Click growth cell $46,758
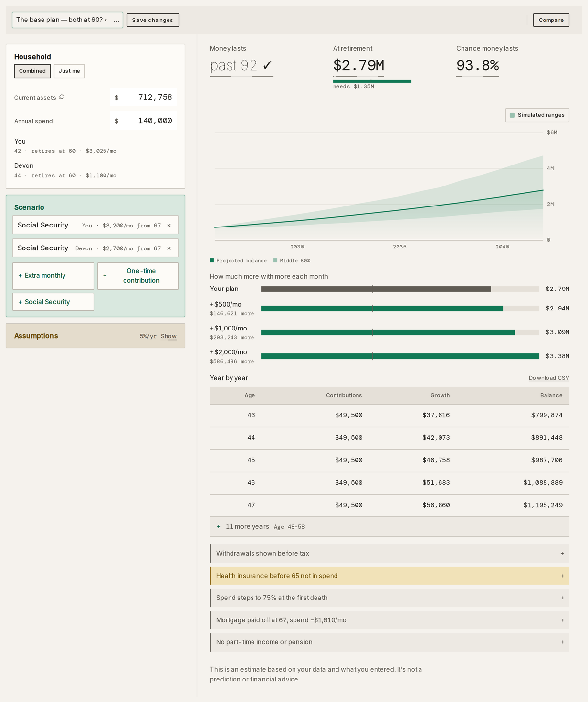 coord(436,461)
